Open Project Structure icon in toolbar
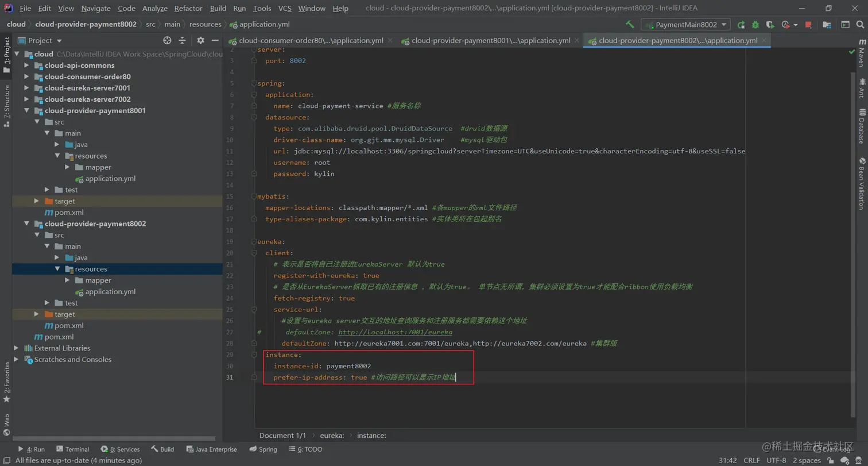This screenshot has height=466, width=868. 827,25
